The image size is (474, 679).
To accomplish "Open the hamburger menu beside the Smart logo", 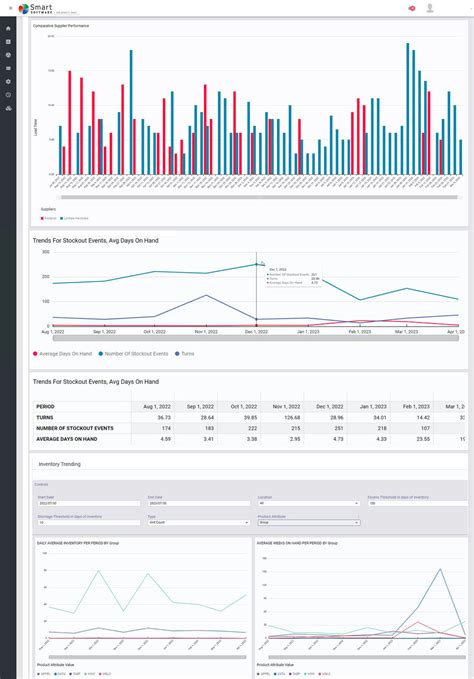I will (x=11, y=8).
